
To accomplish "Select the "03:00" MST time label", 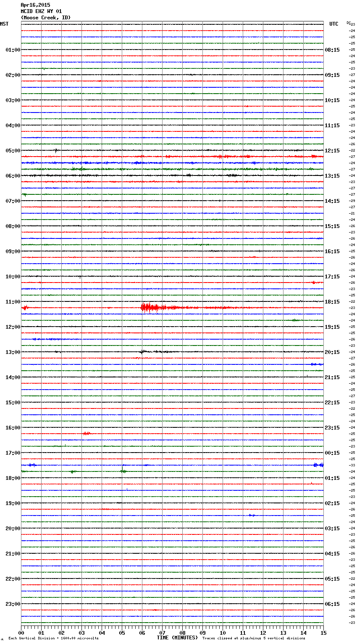I will [13, 100].
